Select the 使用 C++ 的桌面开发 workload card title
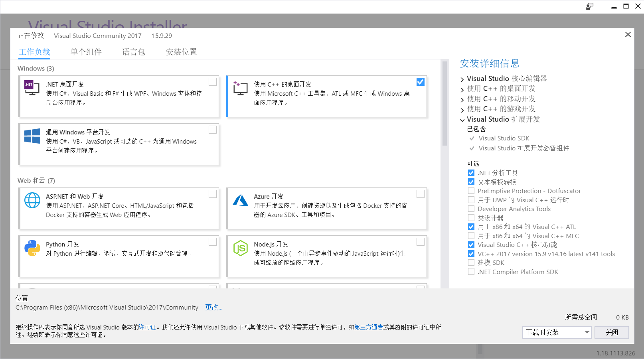Screen dimensions: 644x359 click(x=282, y=84)
